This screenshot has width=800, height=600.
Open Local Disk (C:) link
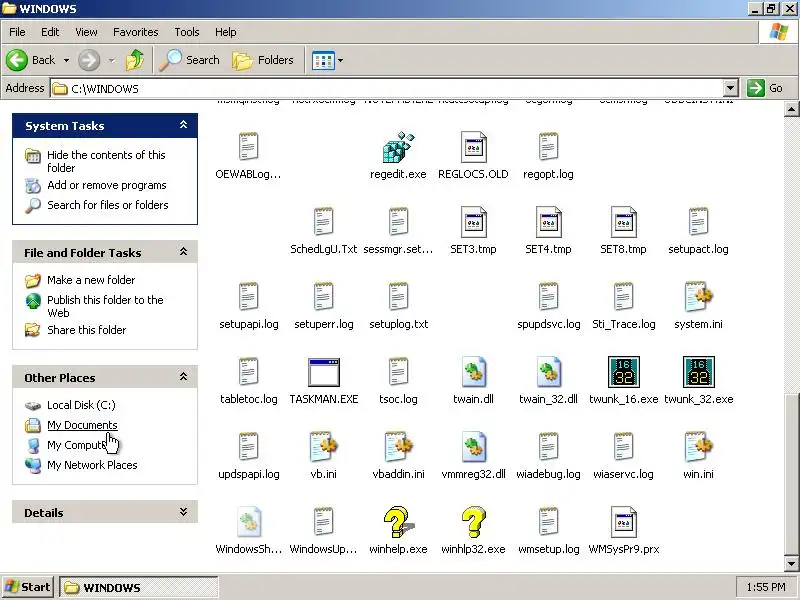pos(81,405)
